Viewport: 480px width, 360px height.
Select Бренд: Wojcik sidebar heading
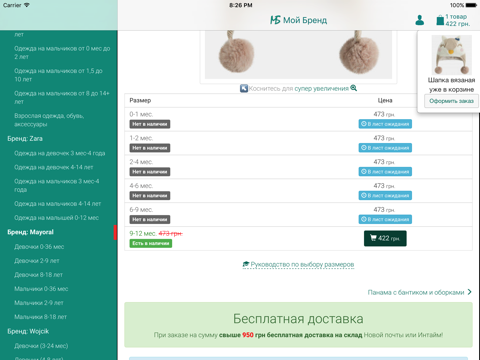28,331
